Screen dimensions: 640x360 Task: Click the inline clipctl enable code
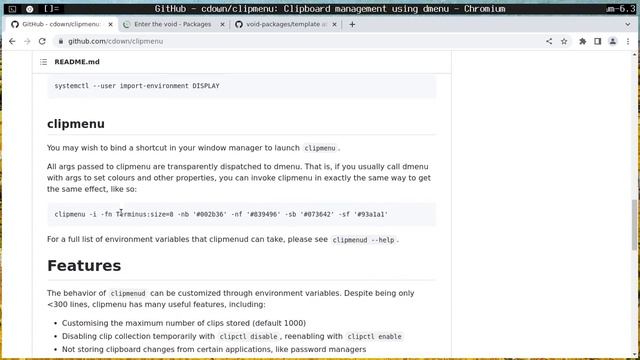click(x=374, y=337)
